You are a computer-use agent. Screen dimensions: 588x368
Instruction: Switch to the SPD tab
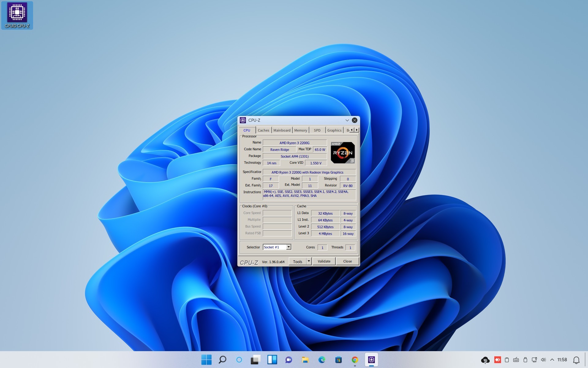click(x=317, y=130)
